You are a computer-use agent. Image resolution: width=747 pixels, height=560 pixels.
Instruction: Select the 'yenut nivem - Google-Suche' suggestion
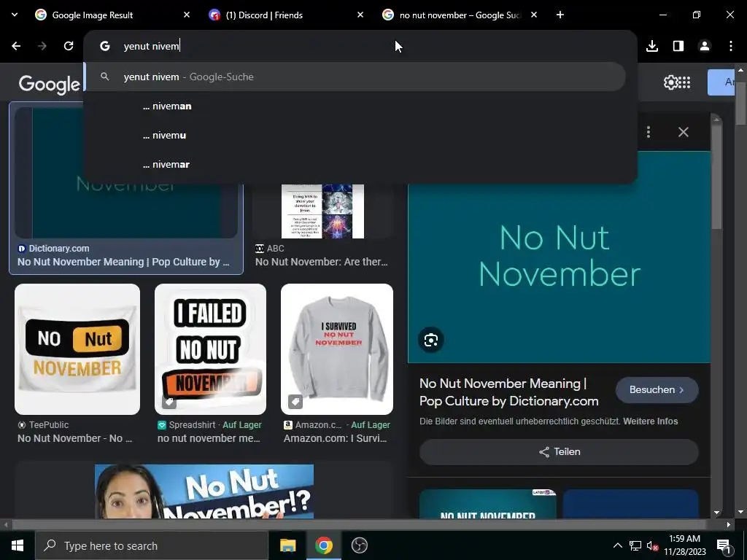pos(355,77)
